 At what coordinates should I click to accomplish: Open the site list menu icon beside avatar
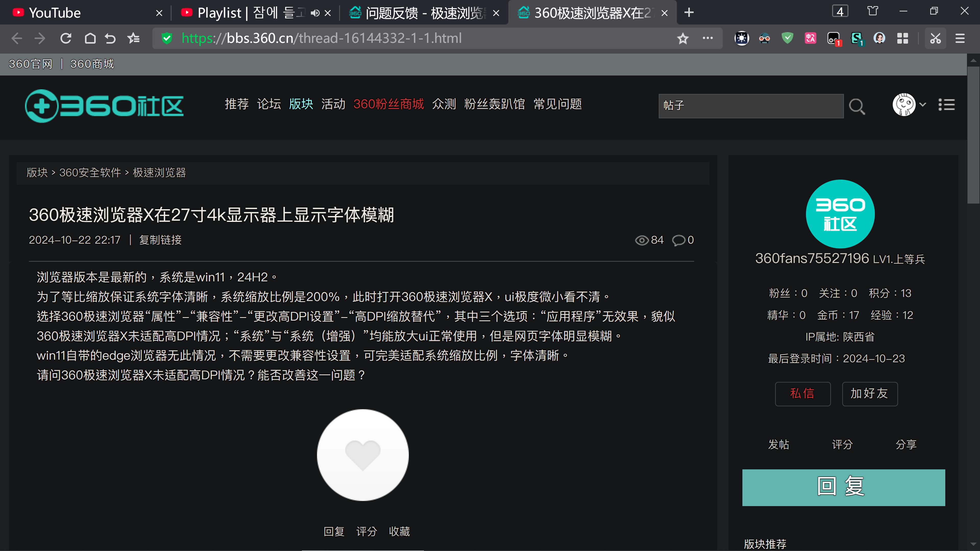[947, 105]
